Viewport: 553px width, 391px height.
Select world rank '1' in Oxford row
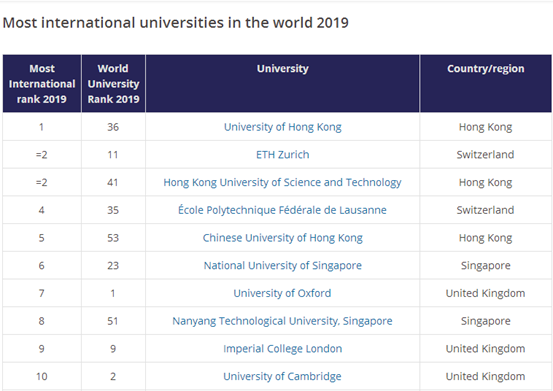[113, 293]
